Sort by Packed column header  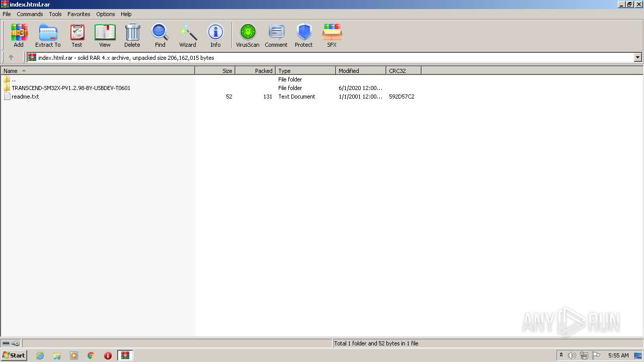coord(255,71)
